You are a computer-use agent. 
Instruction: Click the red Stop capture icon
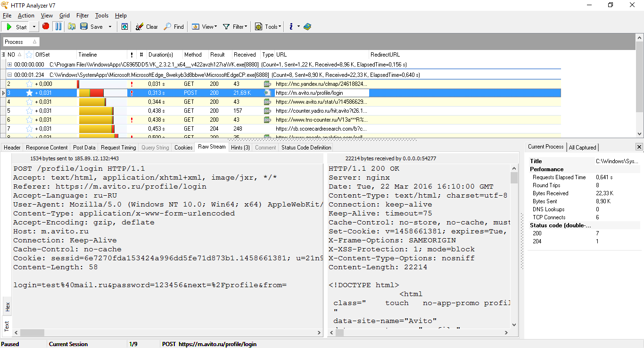point(46,26)
